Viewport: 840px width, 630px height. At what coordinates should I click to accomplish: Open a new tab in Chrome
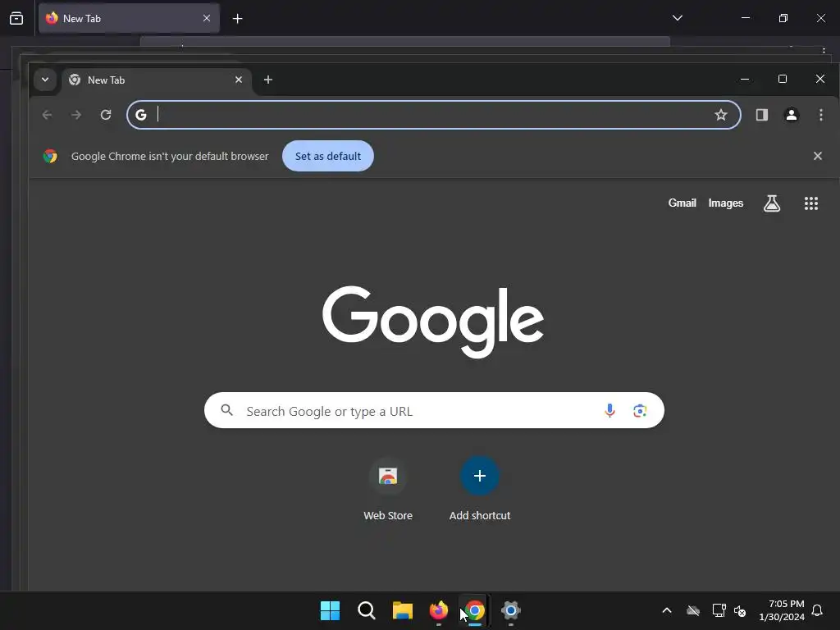(268, 80)
